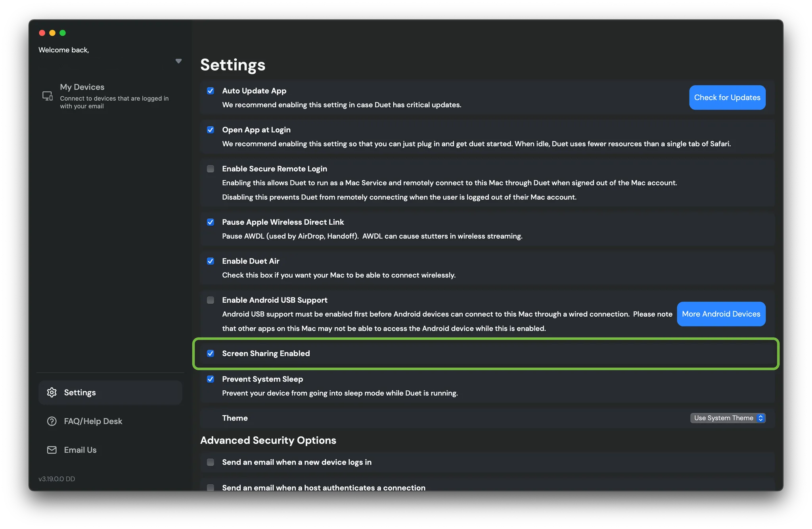Toggle Pause Apple Wireless Direct Link
This screenshot has width=812, height=529.
(x=211, y=222)
